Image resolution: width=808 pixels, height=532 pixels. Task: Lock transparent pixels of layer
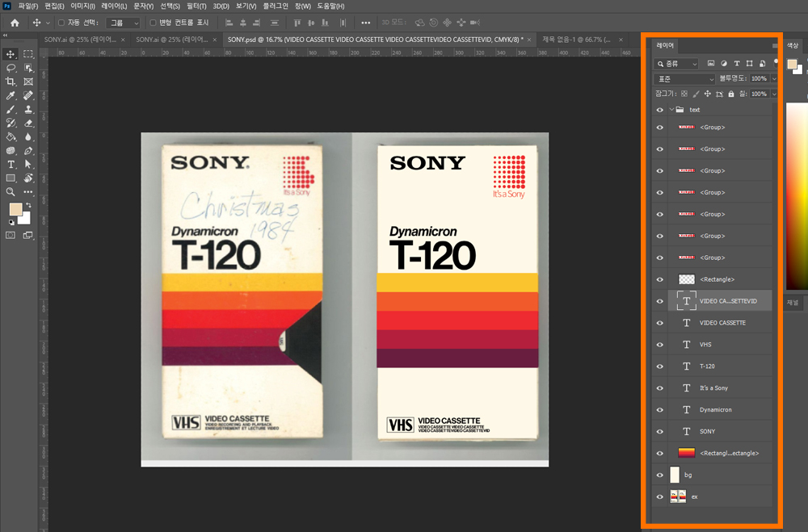684,94
